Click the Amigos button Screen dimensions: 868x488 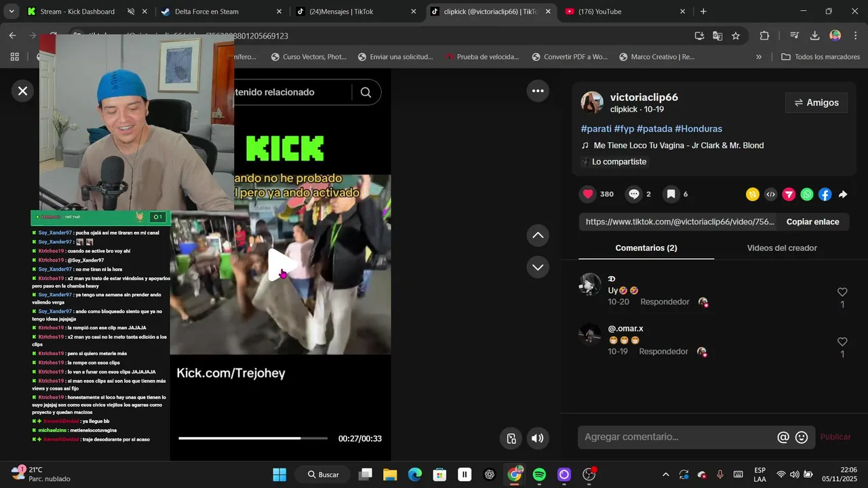coord(816,102)
